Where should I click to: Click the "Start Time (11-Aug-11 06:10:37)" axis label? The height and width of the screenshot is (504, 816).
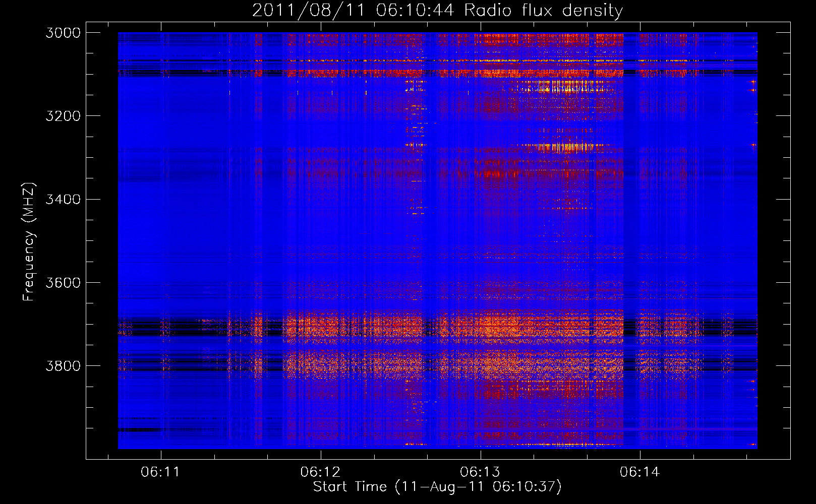437,487
